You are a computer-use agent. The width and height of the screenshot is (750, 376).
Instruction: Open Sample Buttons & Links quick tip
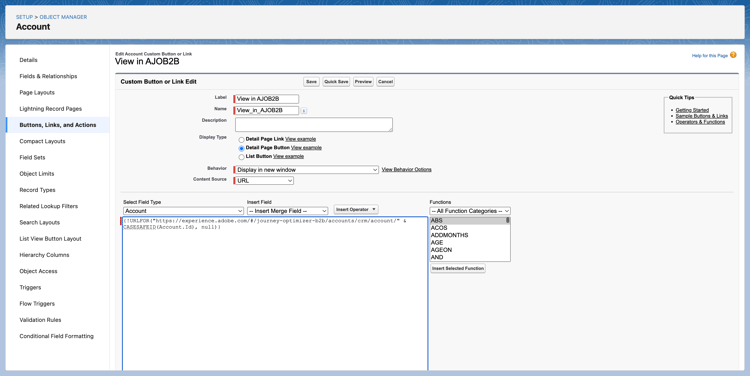pos(702,116)
